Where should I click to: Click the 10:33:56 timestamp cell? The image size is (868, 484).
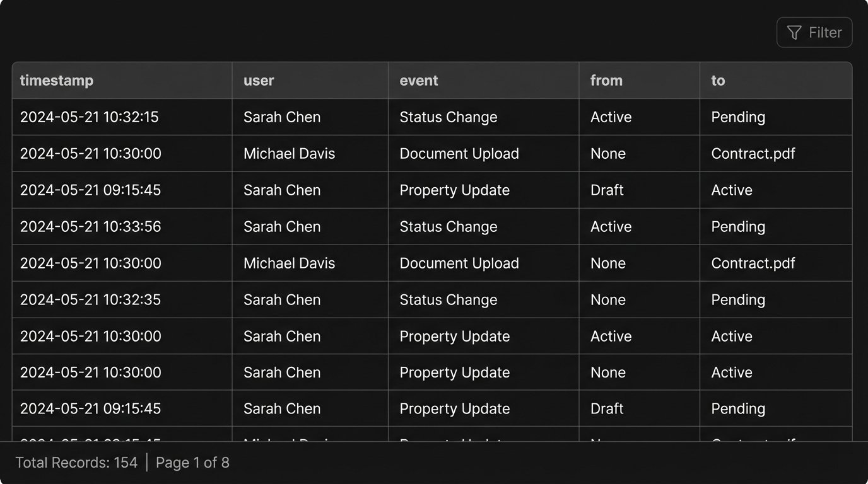pos(90,227)
